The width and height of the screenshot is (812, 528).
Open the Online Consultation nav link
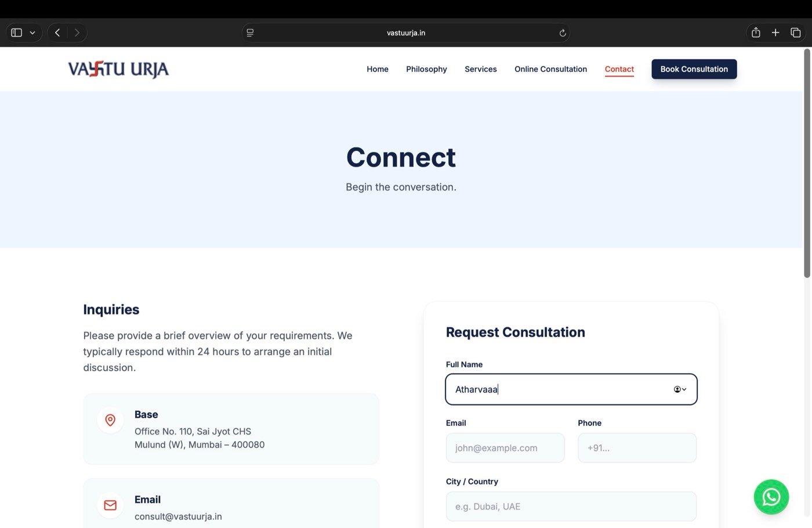click(550, 69)
